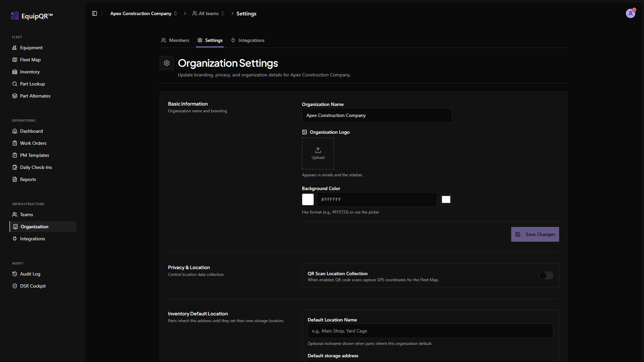Focus the Default Location Name field

[430, 331]
